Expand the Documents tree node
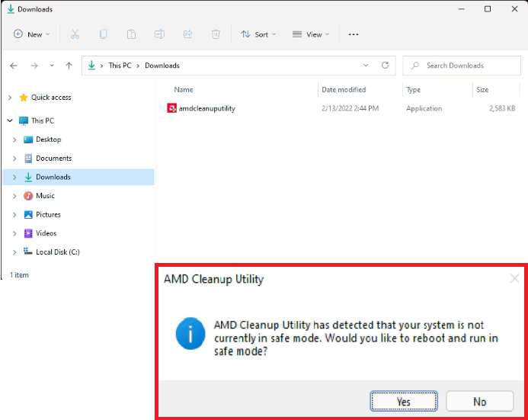 tap(14, 159)
